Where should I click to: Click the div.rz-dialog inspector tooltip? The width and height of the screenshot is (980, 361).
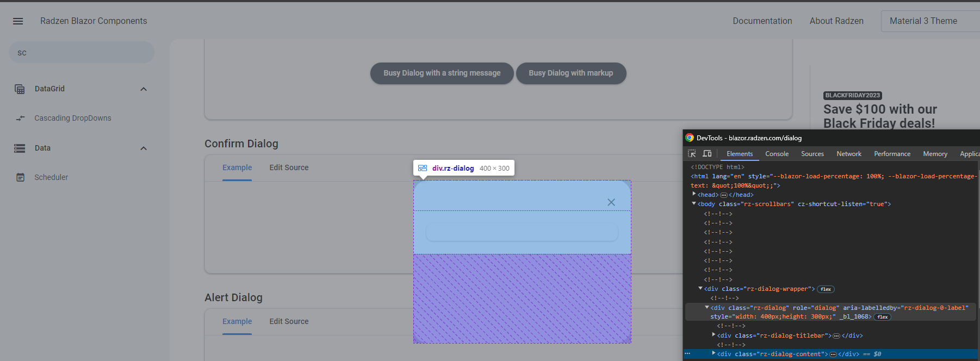pyautogui.click(x=464, y=169)
